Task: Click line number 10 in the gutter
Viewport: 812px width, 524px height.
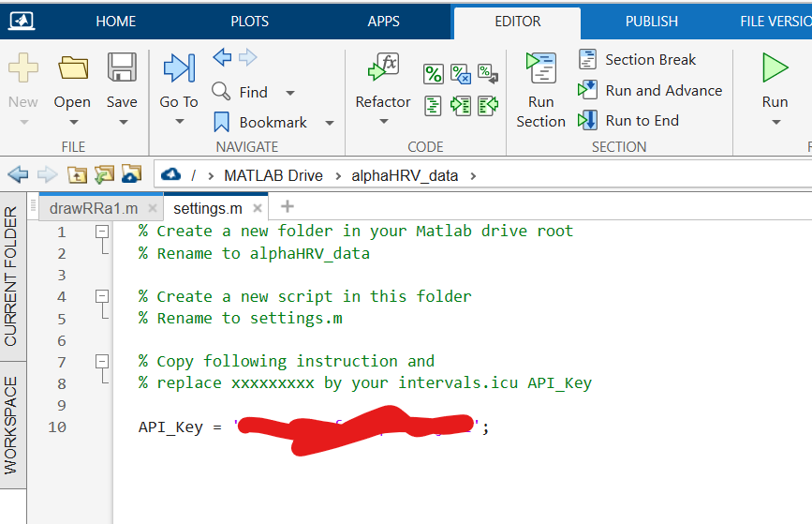Action: tap(57, 427)
